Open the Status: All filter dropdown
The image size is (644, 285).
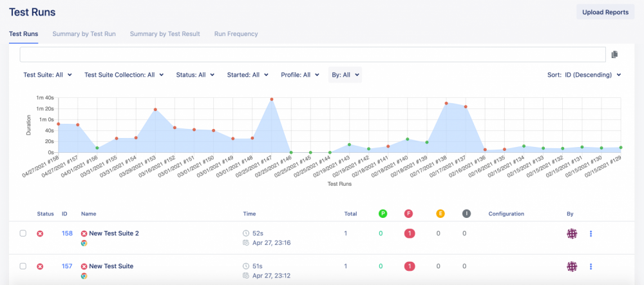[x=195, y=75]
